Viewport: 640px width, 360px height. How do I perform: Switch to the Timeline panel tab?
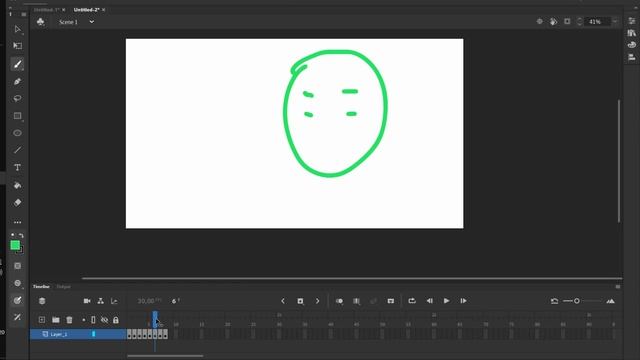[x=41, y=287]
